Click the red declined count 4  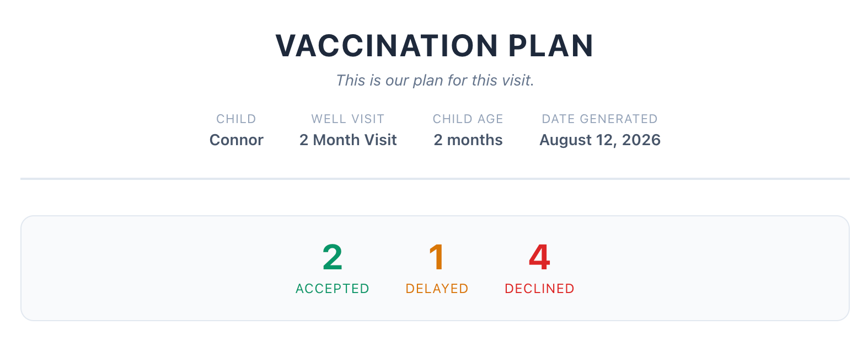point(539,257)
